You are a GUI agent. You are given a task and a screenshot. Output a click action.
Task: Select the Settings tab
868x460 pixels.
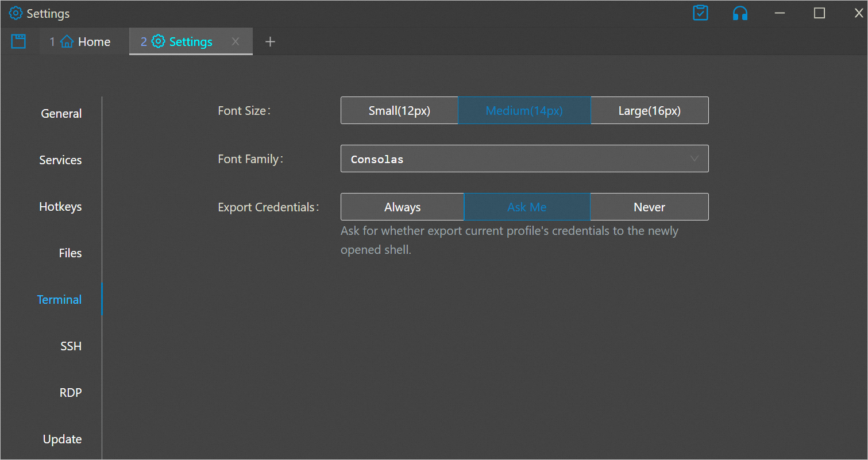(x=191, y=41)
